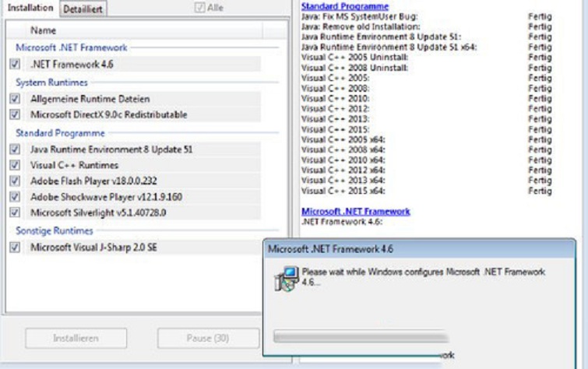
Task: Uncheck the .NET Framework 4.6 checkbox
Action: coord(16,65)
